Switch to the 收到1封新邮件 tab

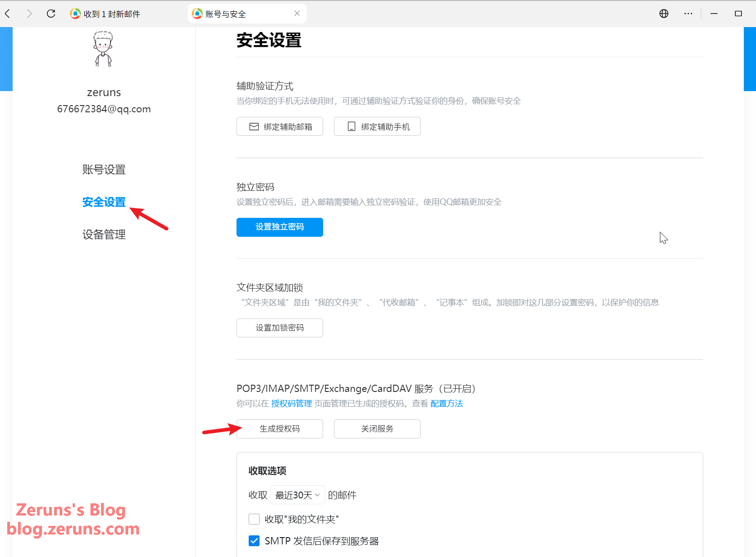pyautogui.click(x=111, y=14)
